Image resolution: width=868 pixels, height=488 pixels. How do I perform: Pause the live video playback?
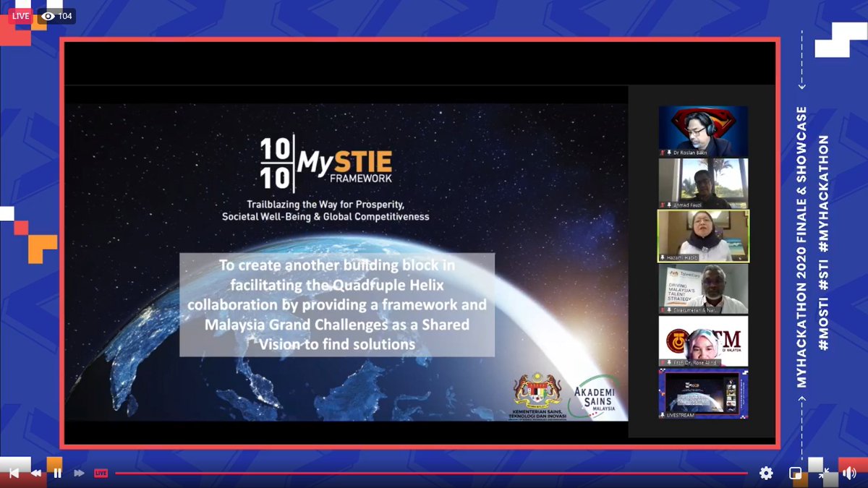(57, 474)
